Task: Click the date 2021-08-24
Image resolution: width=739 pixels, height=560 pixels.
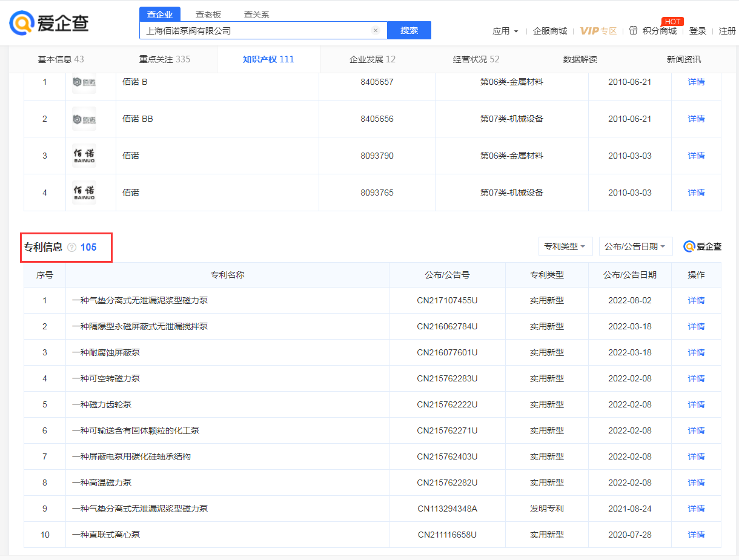Action: pyautogui.click(x=630, y=509)
